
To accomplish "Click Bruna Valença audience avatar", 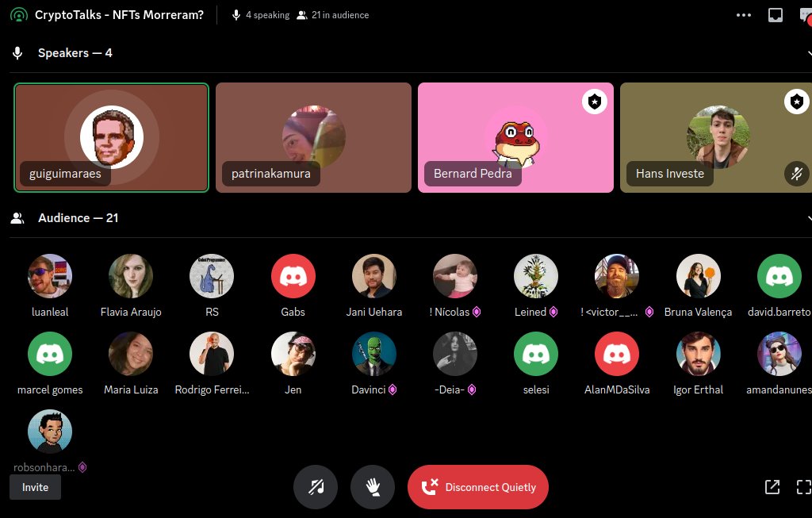I will (698, 276).
